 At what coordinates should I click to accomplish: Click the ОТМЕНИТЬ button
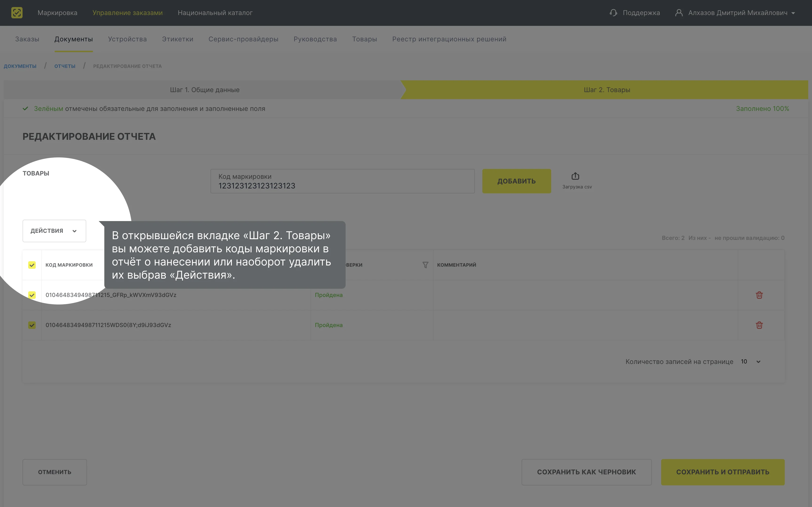(55, 472)
